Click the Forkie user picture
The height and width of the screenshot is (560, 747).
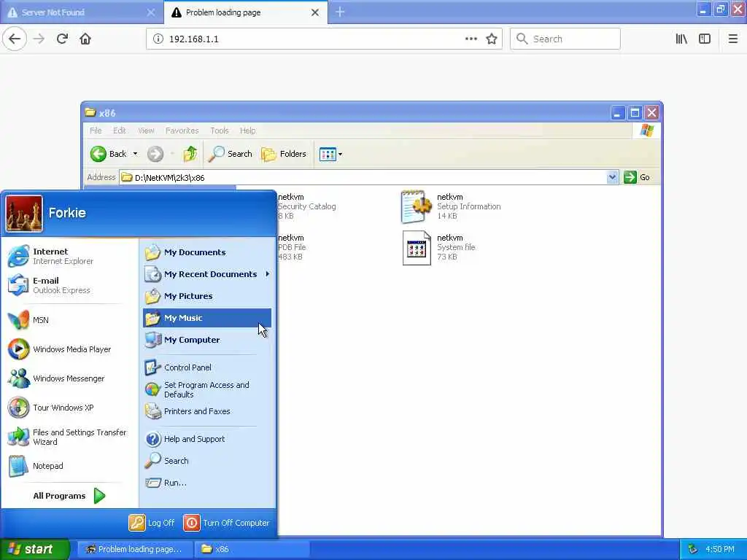tap(24, 214)
